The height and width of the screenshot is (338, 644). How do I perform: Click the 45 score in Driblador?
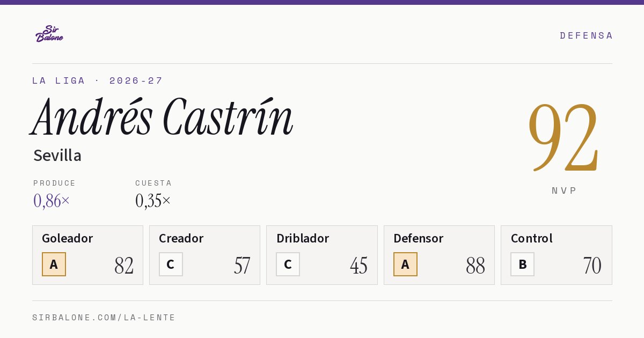coord(358,266)
